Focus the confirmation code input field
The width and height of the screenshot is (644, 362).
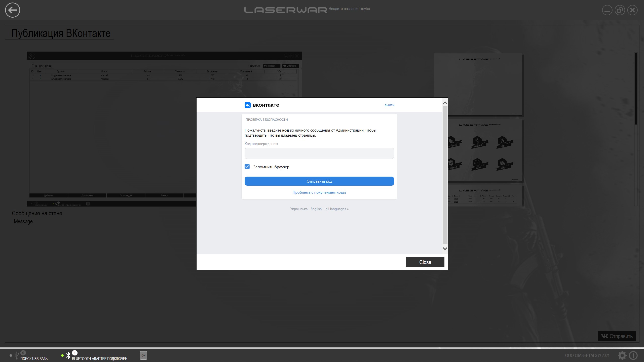point(319,153)
